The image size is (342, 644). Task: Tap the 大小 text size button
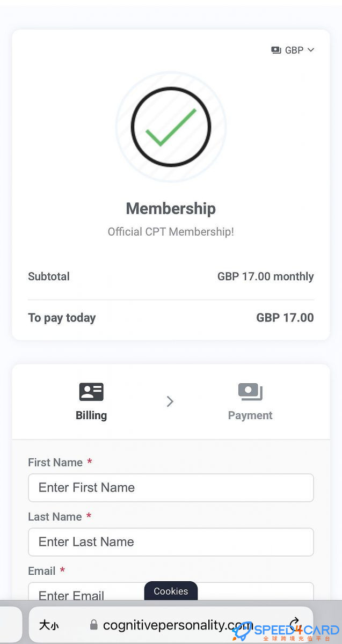[49, 625]
